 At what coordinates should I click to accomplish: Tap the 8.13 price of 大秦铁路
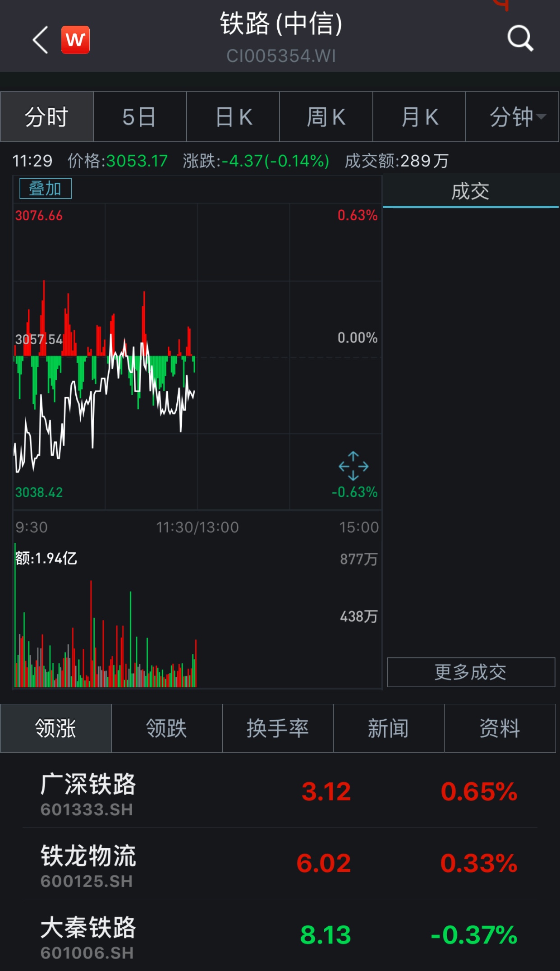pos(326,935)
